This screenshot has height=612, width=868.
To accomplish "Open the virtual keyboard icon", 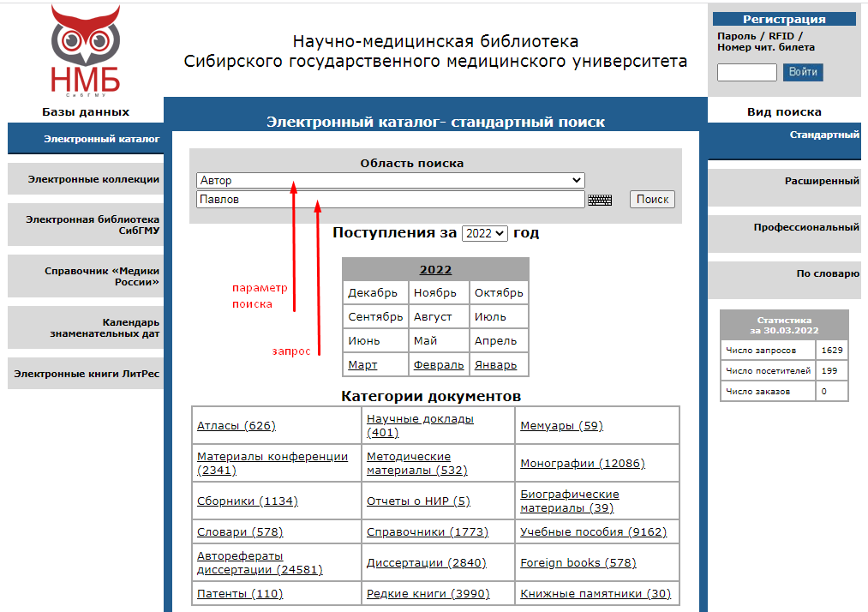I will coord(600,200).
